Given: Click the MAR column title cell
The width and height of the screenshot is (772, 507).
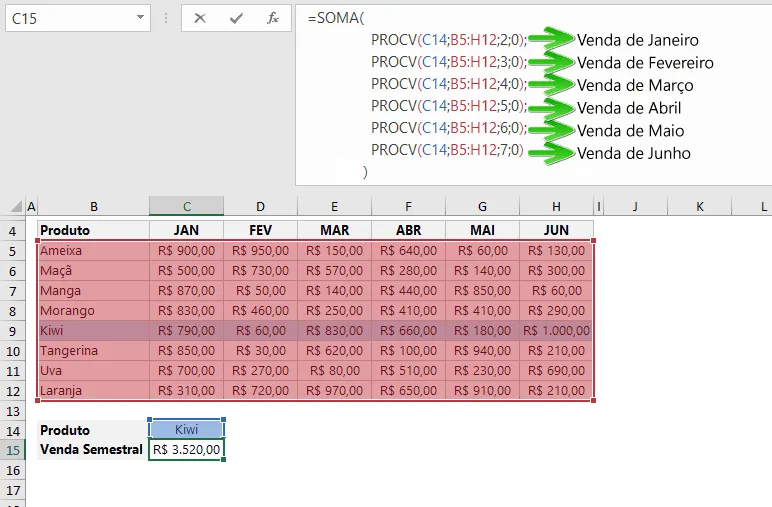Looking at the screenshot, I should (x=334, y=230).
